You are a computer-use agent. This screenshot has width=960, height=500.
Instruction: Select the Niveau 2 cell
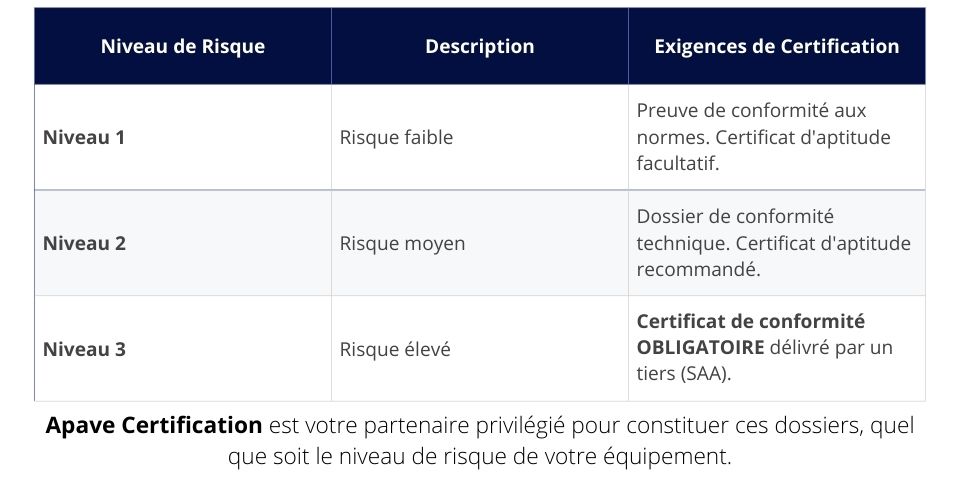tap(182, 243)
